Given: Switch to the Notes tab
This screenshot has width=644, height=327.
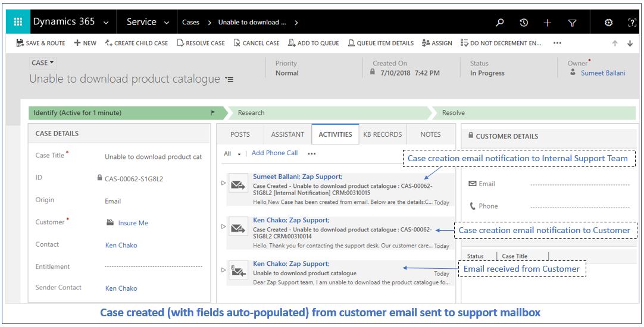Looking at the screenshot, I should (430, 134).
